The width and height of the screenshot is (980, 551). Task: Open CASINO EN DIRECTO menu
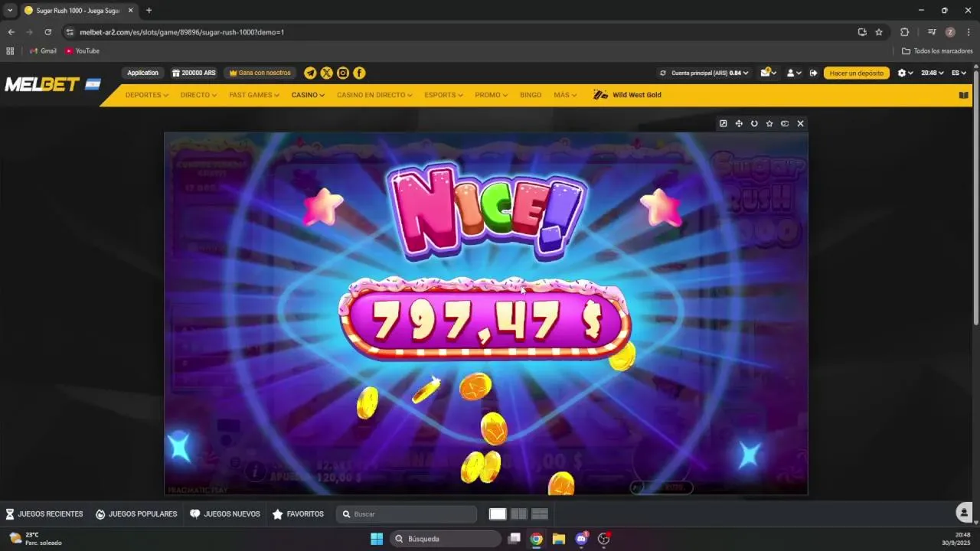374,95
